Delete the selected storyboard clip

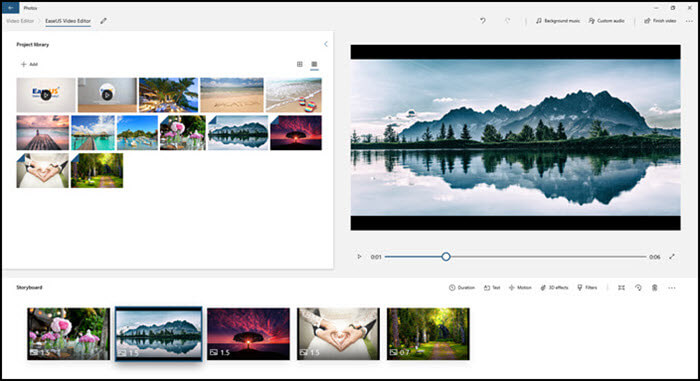pyautogui.click(x=654, y=288)
